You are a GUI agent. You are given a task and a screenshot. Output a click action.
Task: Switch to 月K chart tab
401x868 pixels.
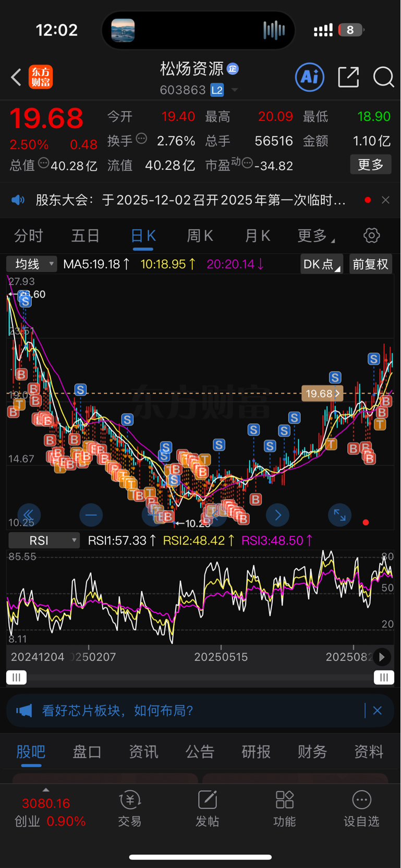[x=258, y=236]
